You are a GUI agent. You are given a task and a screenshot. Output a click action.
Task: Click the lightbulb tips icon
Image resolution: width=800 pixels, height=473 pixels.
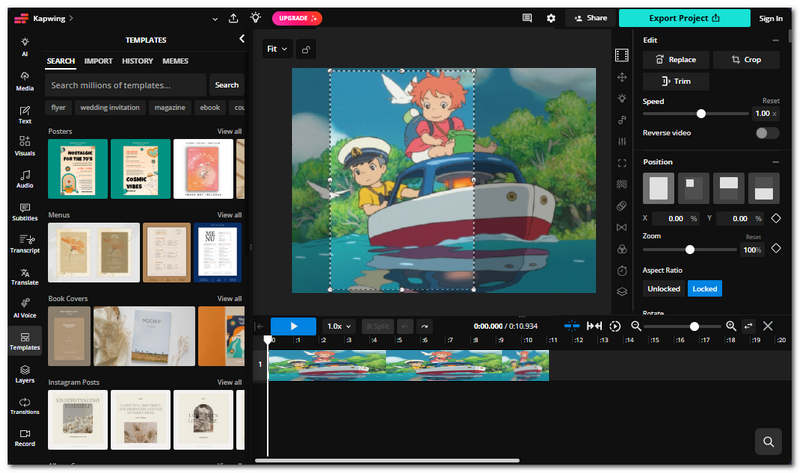(255, 18)
